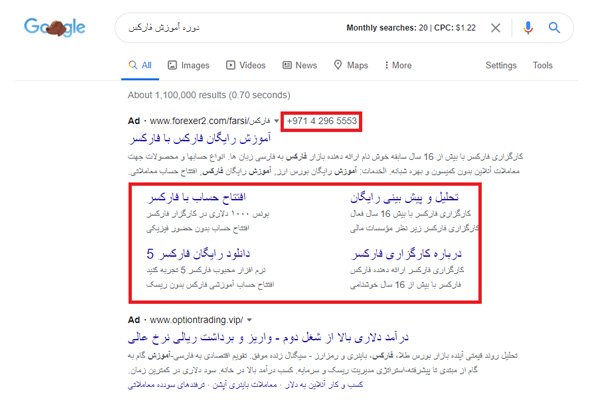This screenshot has width=600, height=400.
Task: Click the Ad label before optiontrading.vip
Action: 134,320
